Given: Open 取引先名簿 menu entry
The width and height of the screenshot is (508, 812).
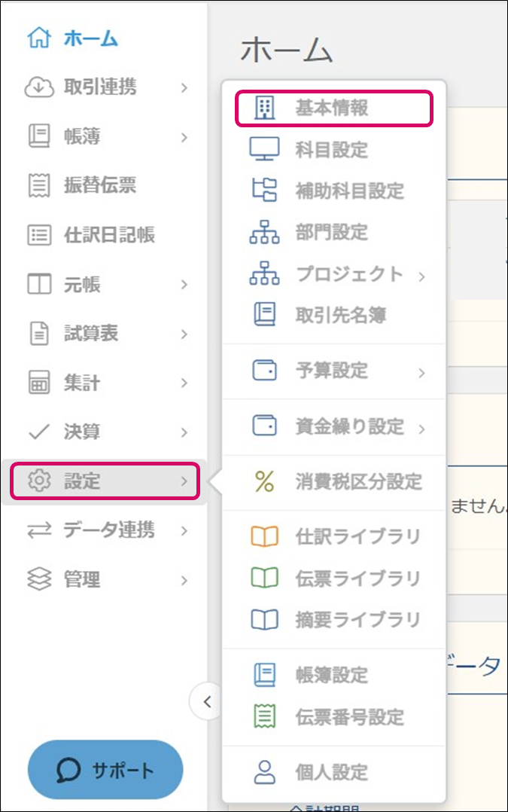Looking at the screenshot, I should coord(340,316).
